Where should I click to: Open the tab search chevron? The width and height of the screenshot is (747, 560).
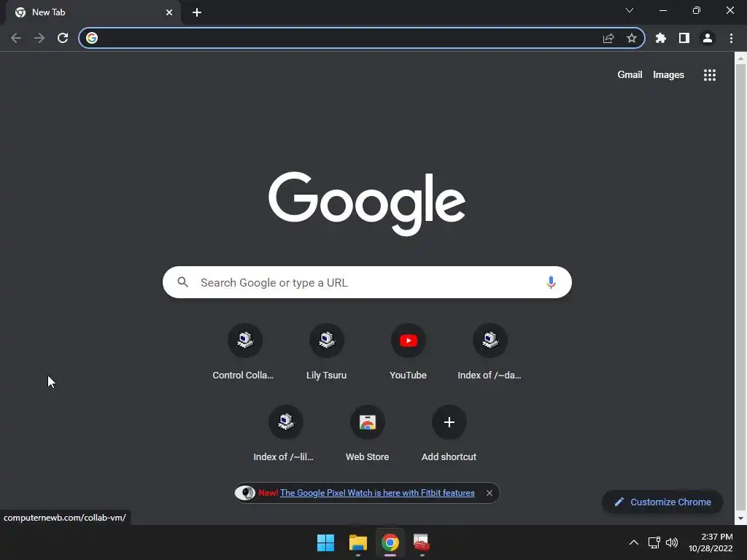(630, 10)
